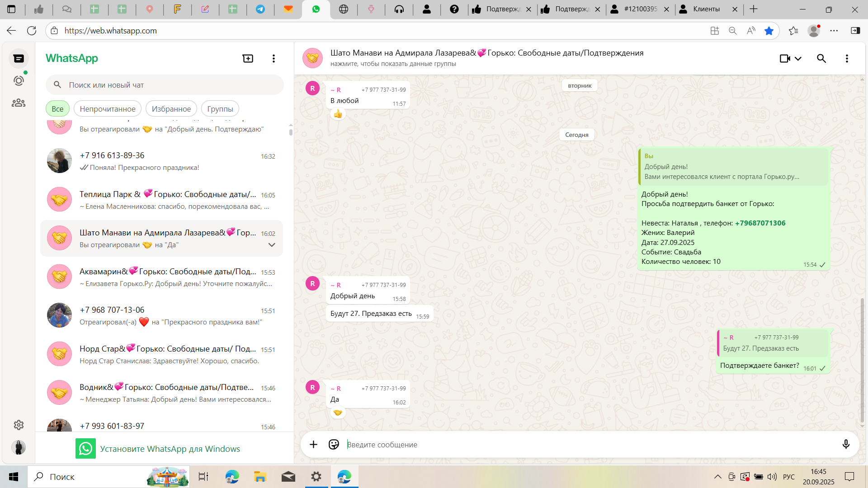Screen dimensions: 868x488
Task: Click Установите WhatsApp для Windows link
Action: point(170,449)
